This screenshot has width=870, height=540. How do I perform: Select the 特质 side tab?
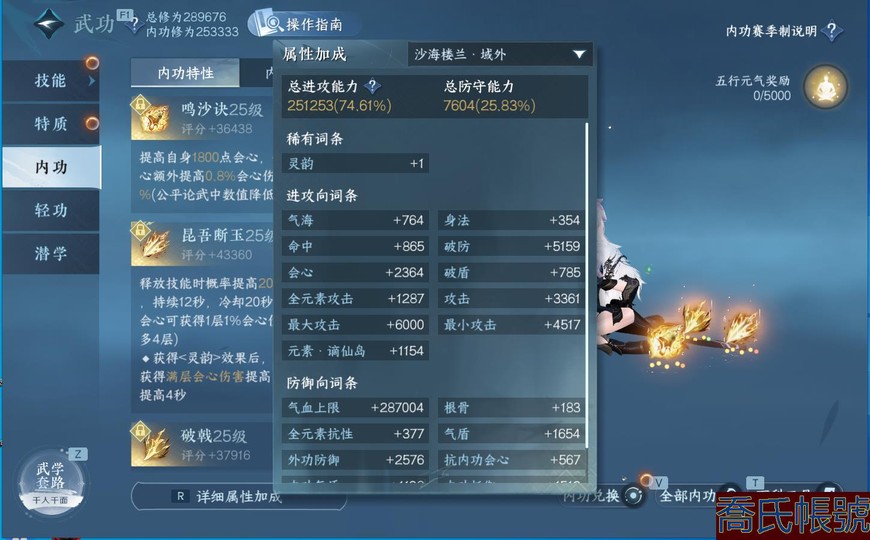pyautogui.click(x=50, y=124)
